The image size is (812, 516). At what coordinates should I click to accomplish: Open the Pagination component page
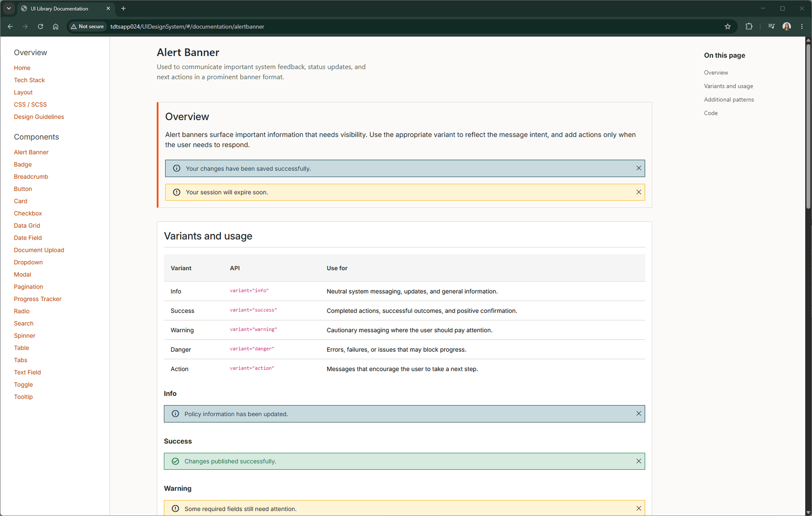click(28, 286)
